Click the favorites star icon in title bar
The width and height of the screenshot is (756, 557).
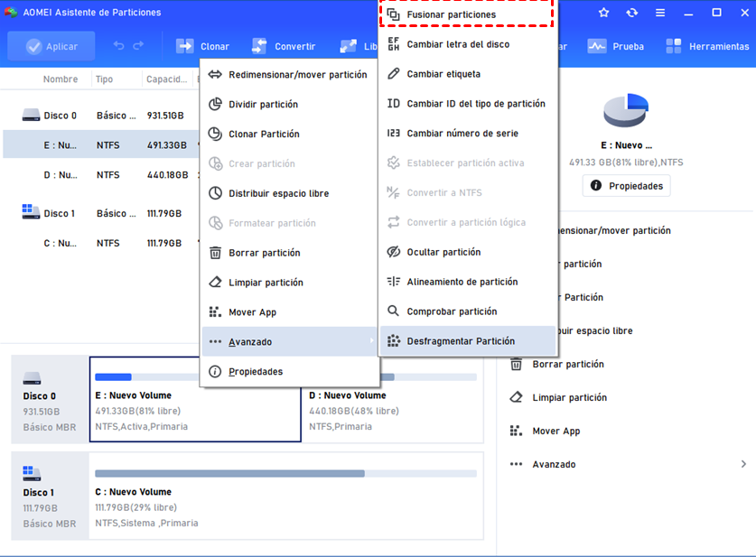pos(603,13)
